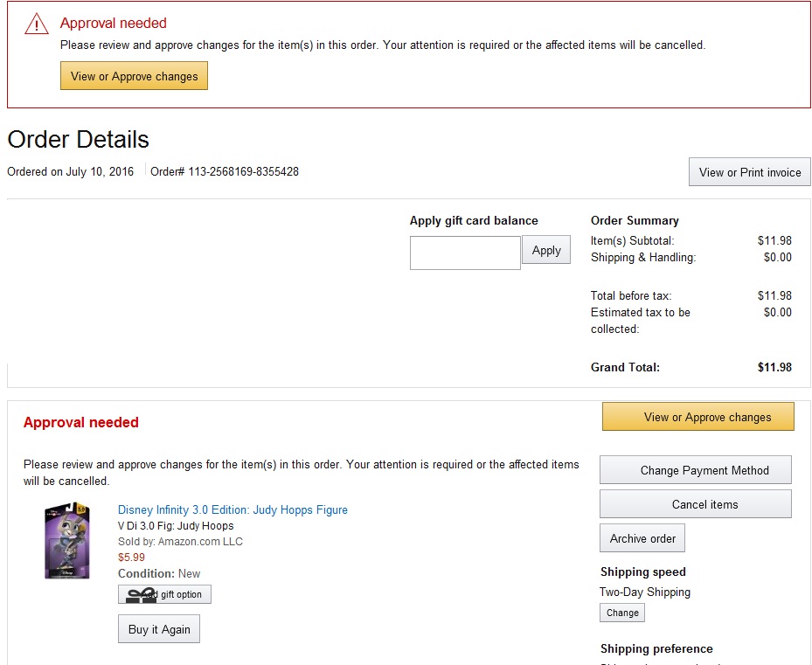Click the Buy it Again button
The image size is (812, 665).
(159, 629)
